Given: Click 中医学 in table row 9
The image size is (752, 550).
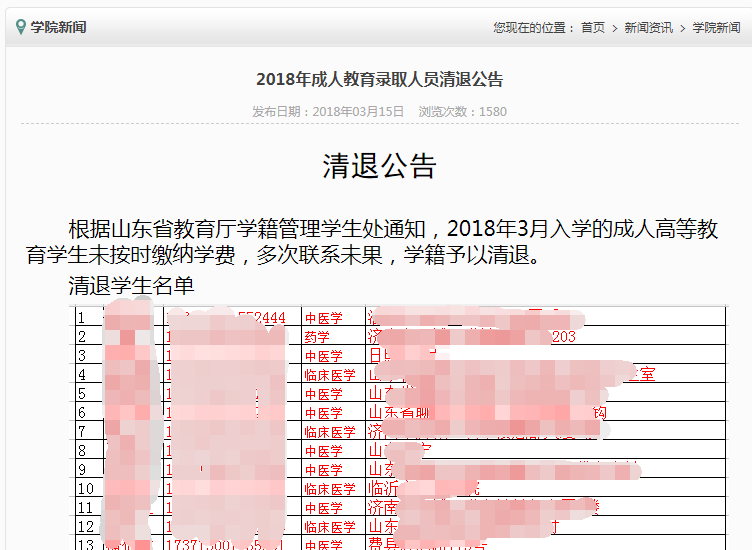Looking at the screenshot, I should [x=324, y=470].
